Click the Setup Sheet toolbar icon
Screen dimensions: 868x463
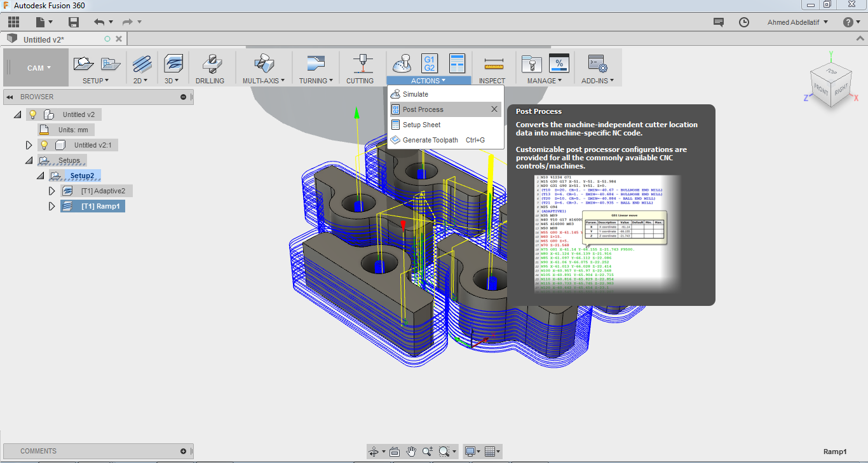pyautogui.click(x=458, y=63)
